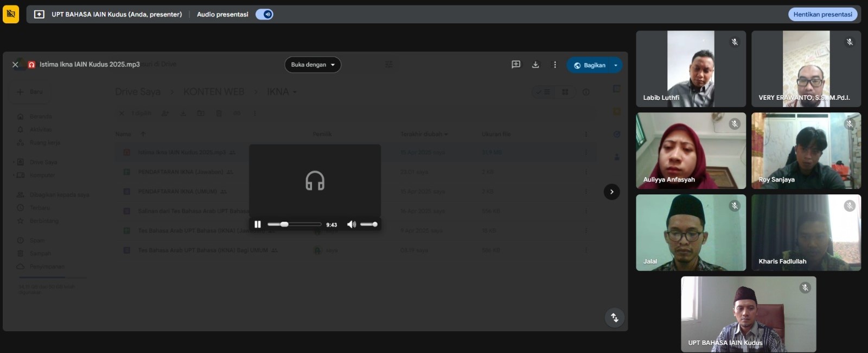868x353 pixels.
Task: Click the share-people icon in Drive selection toolbar
Action: (165, 114)
